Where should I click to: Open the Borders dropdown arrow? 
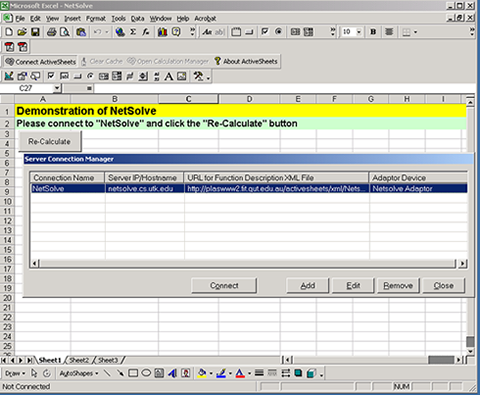[x=415, y=32]
